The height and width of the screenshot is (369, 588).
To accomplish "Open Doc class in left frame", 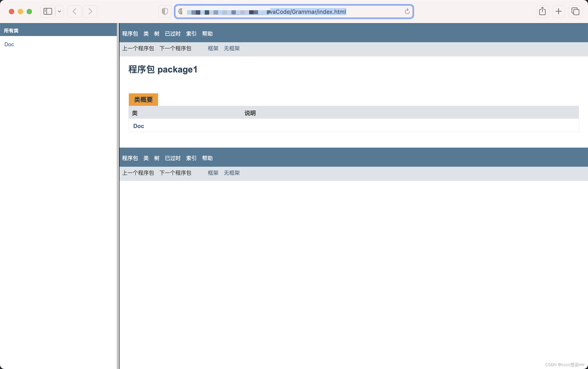I will pyautogui.click(x=9, y=44).
